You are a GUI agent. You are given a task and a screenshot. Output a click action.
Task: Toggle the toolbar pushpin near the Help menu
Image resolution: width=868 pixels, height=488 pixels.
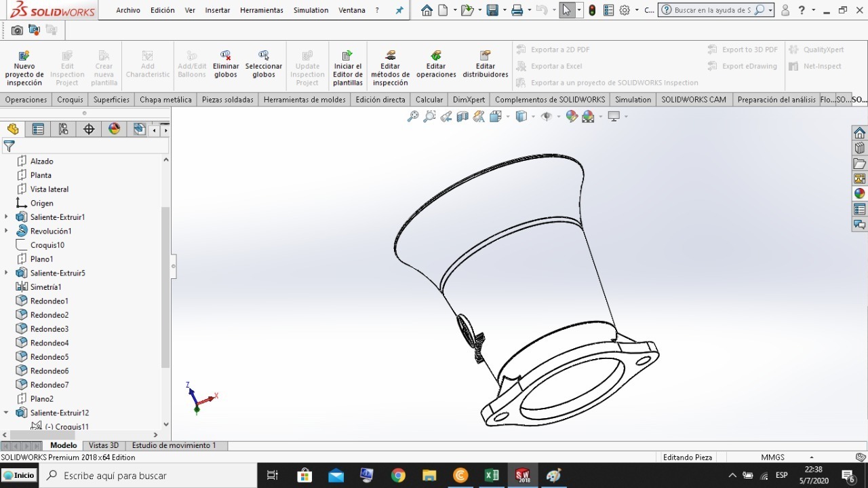coord(399,10)
